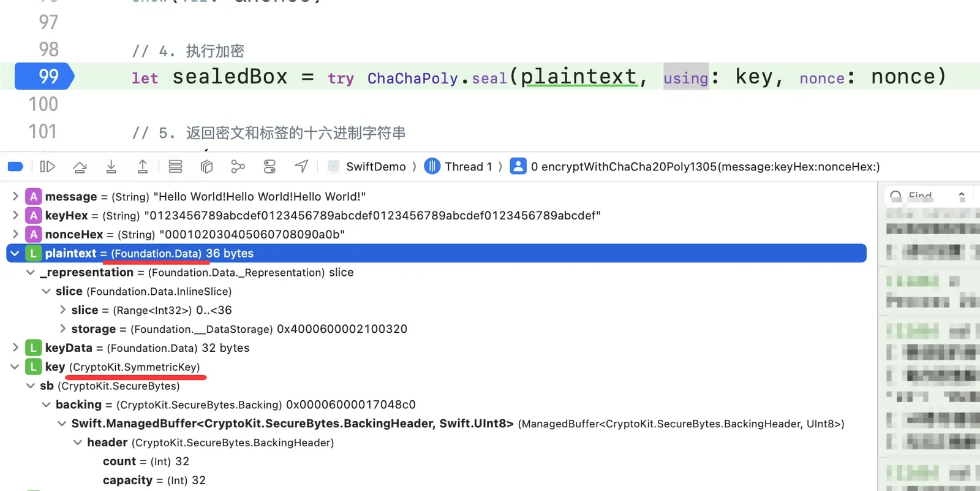Expand the nonceHex variable
Screen dimensions: 980x491
coord(15,234)
